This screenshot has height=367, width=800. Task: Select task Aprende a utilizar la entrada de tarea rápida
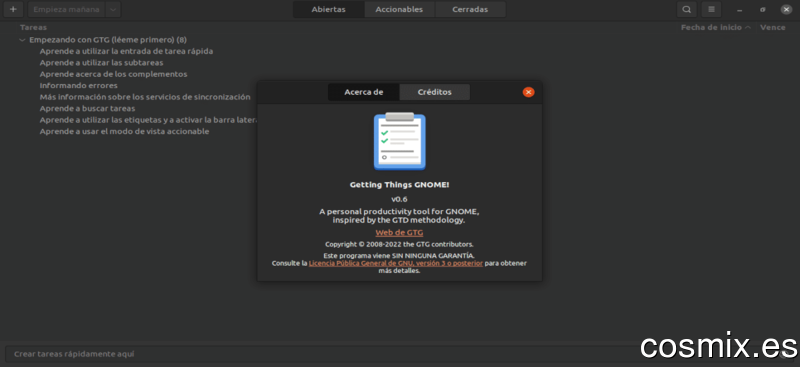point(127,51)
